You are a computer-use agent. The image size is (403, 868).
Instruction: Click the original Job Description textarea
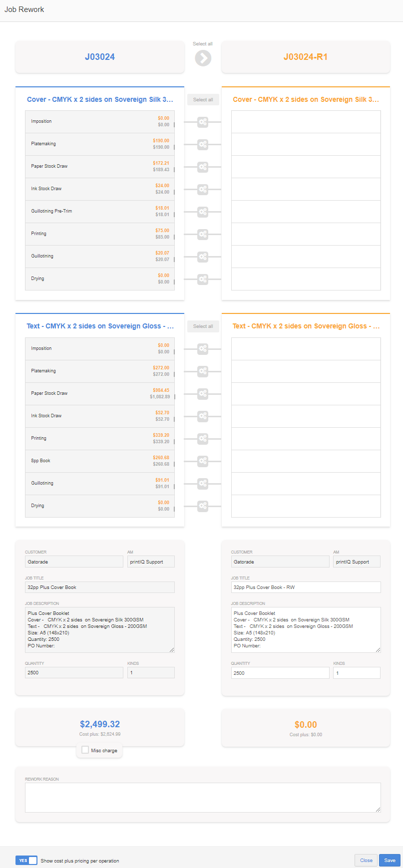pyautogui.click(x=100, y=630)
